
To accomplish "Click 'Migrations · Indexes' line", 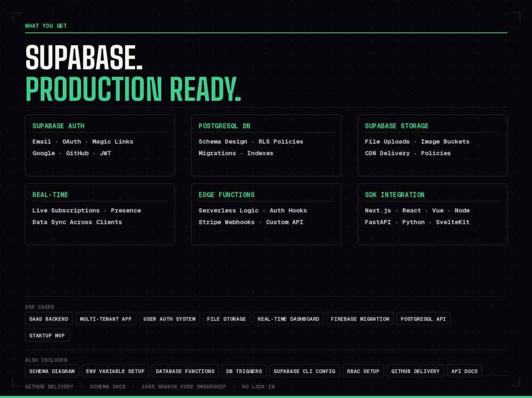I will pyautogui.click(x=236, y=153).
